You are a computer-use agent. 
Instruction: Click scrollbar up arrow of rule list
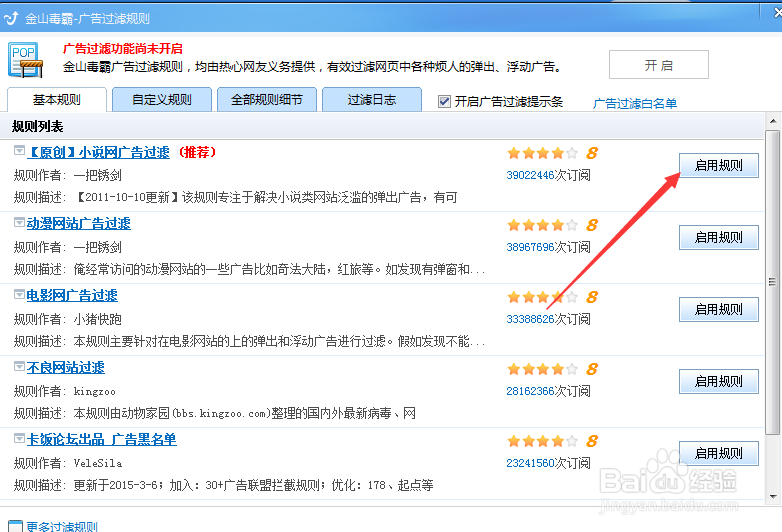(x=773, y=121)
